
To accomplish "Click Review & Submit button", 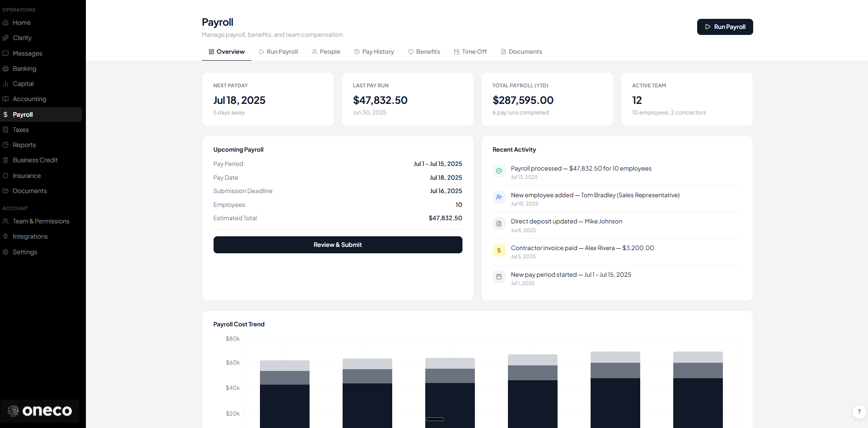I will pyautogui.click(x=338, y=245).
